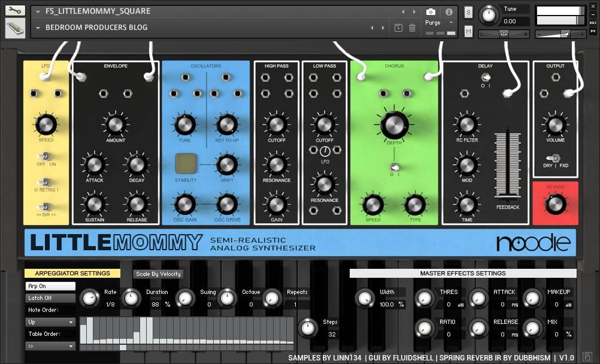Go to the next instrument arrow
Image resolution: width=600 pixels, height=364 pixels.
pyautogui.click(x=414, y=12)
